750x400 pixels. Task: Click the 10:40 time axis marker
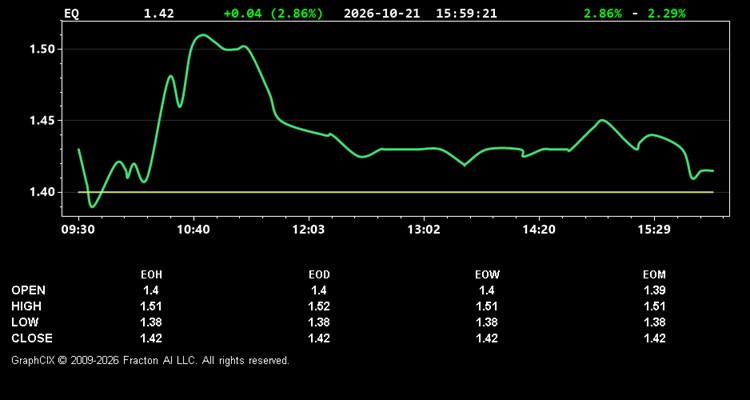193,230
